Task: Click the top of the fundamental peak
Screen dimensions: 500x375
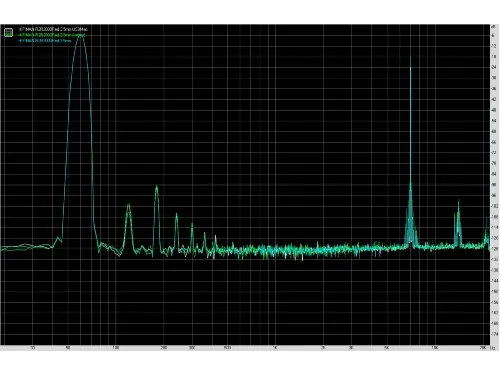Action: tap(80, 36)
